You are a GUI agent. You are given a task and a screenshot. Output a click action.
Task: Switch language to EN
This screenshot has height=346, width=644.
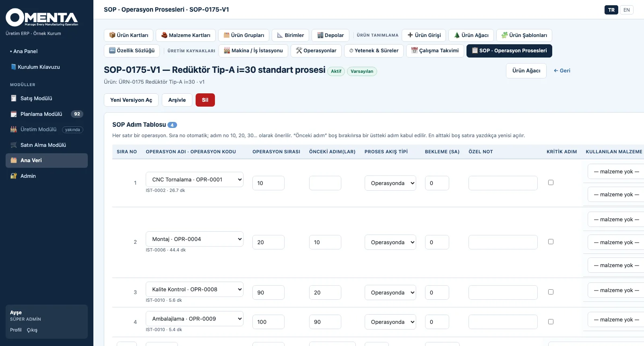click(x=627, y=10)
